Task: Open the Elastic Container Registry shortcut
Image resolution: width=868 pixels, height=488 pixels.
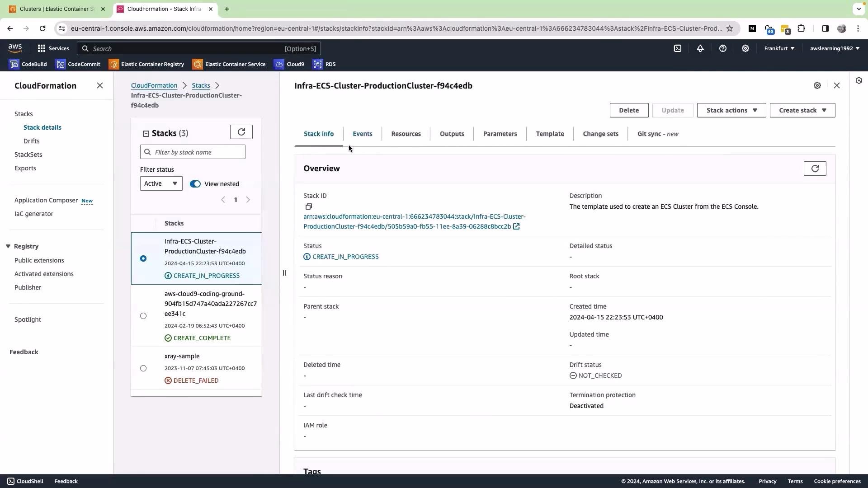Action: click(x=147, y=64)
